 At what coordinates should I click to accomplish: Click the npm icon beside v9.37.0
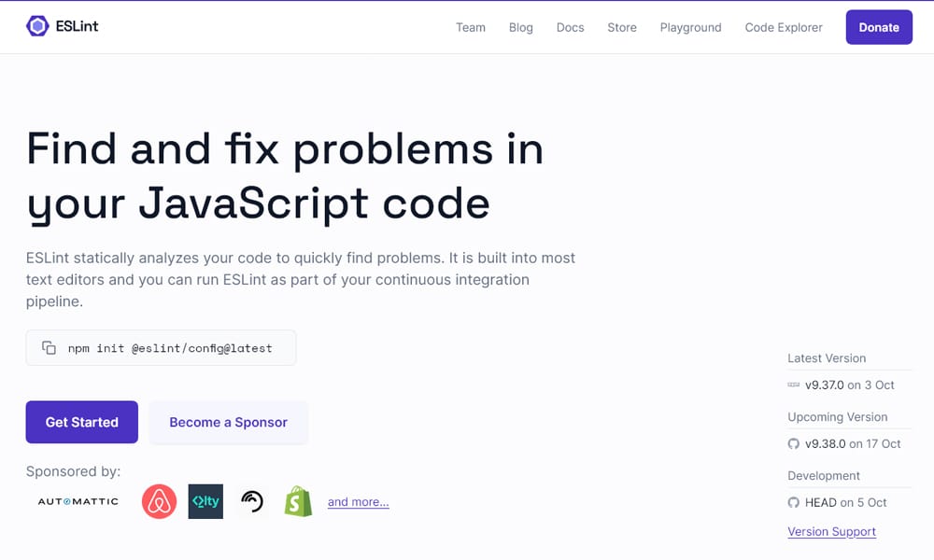[794, 385]
